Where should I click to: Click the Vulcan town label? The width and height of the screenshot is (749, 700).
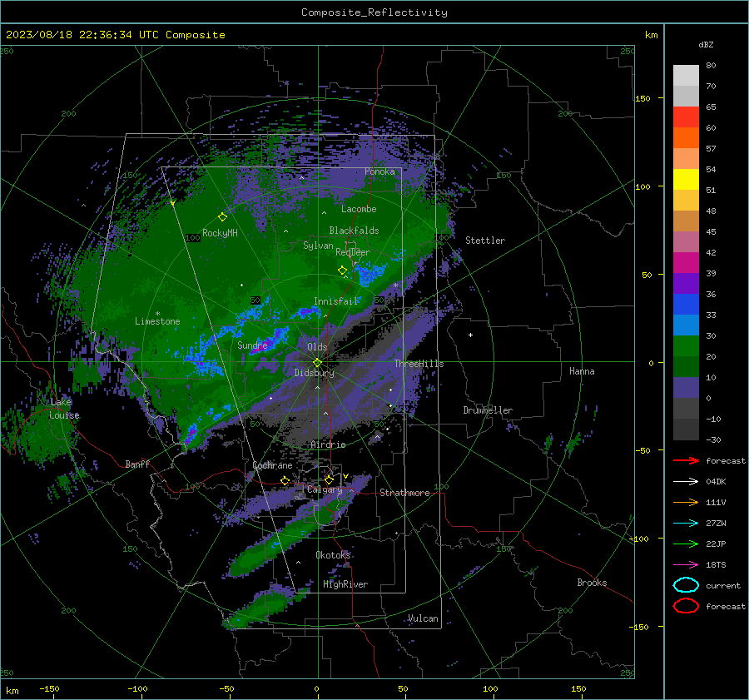coord(423,618)
